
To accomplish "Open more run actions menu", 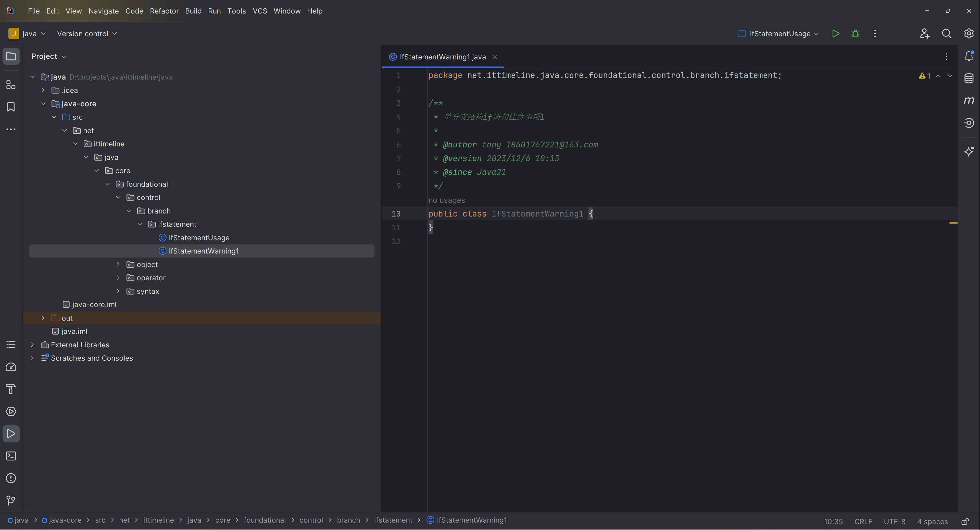I will pos(875,33).
